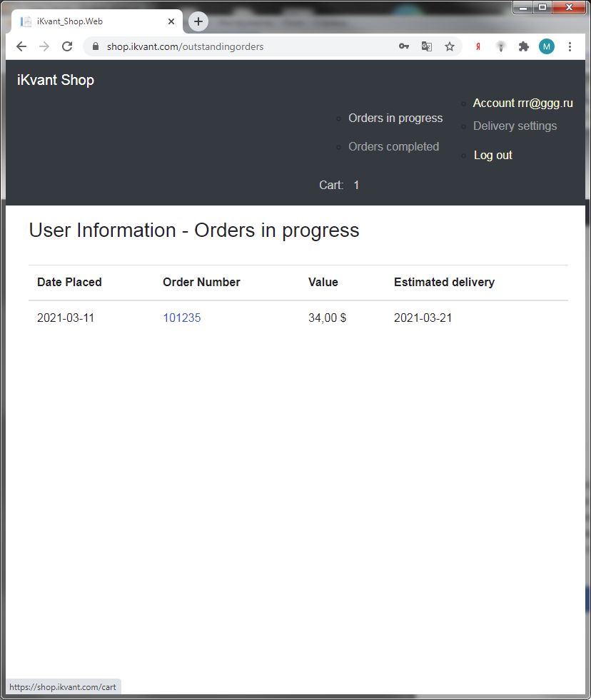This screenshot has height=700, width=591.
Task: Click the Log out link
Action: tap(493, 156)
